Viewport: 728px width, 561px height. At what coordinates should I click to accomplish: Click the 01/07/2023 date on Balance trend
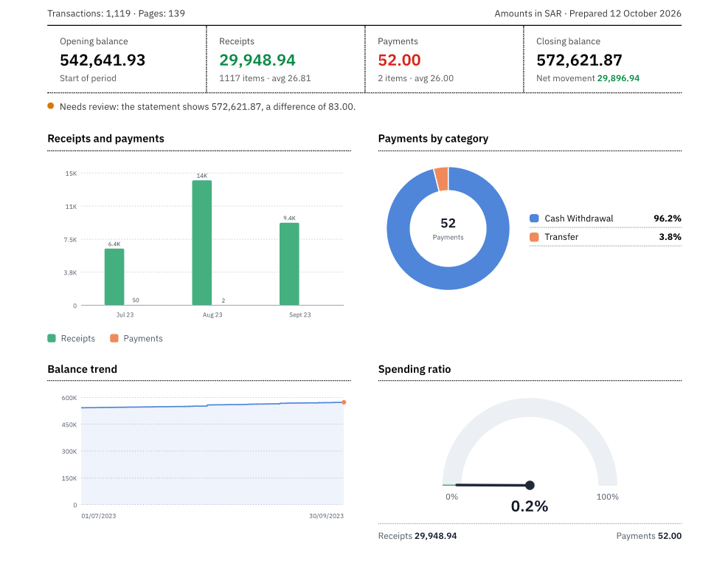pos(98,516)
